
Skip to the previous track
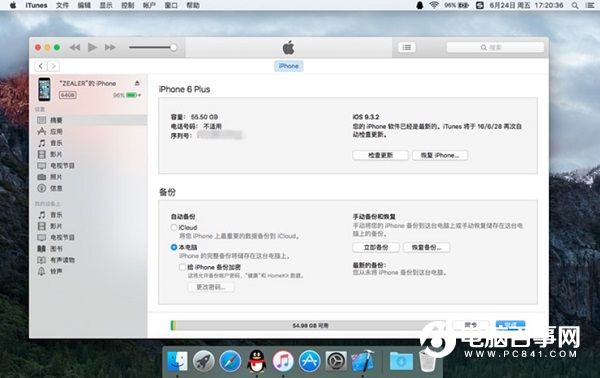click(75, 47)
